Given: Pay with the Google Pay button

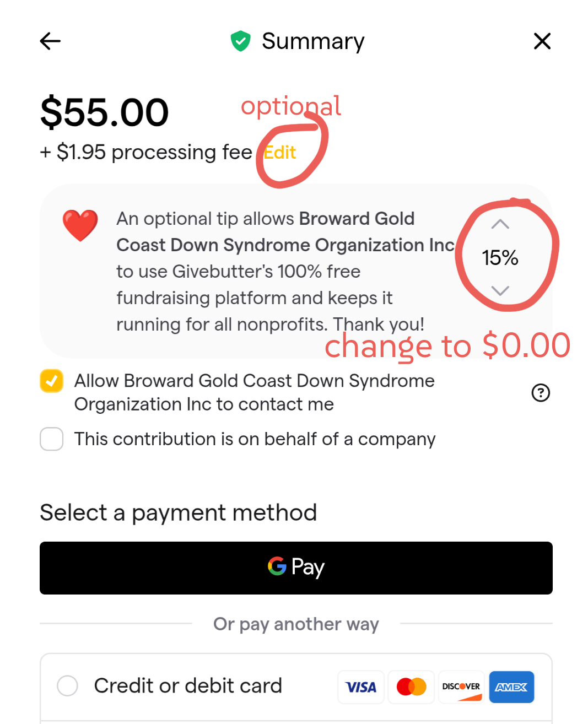Looking at the screenshot, I should click(296, 568).
